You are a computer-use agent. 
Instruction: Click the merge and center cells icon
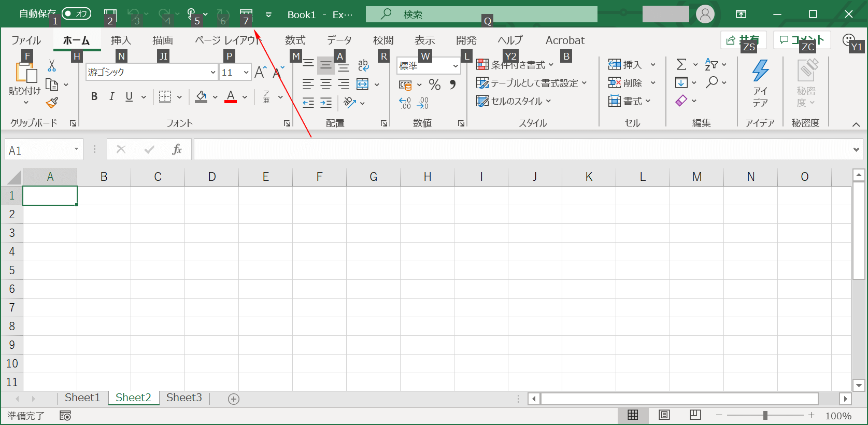[x=363, y=84]
